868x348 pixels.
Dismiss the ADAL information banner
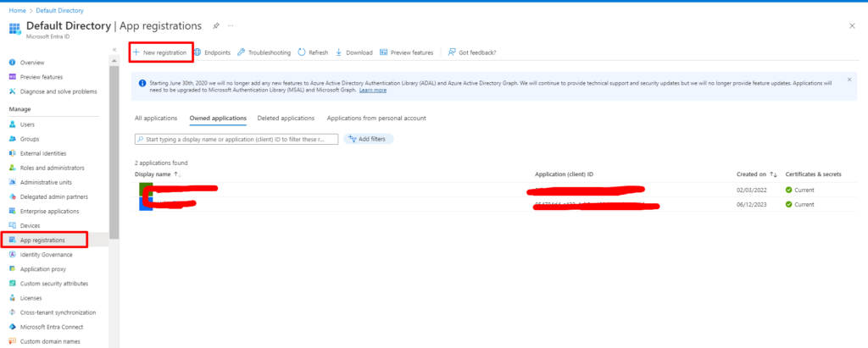tap(849, 80)
